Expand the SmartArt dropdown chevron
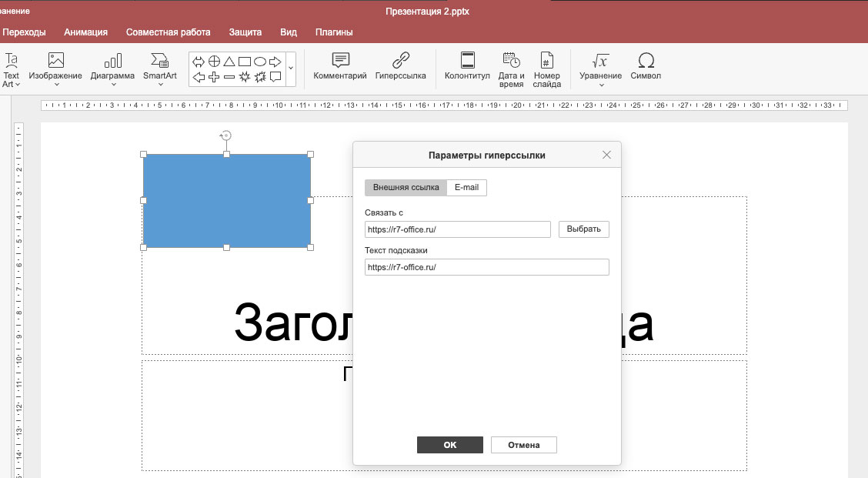 click(x=160, y=85)
